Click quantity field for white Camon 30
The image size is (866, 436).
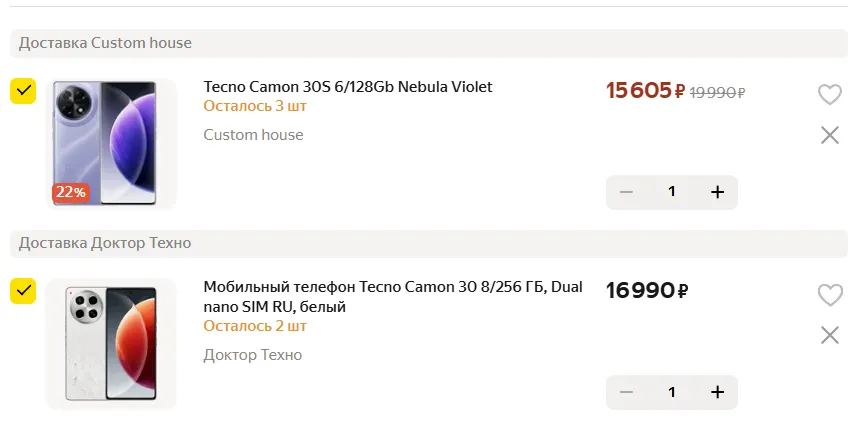tap(672, 392)
